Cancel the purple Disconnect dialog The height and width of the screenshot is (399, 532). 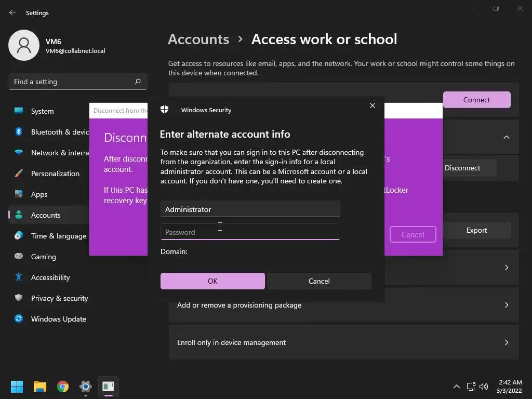[413, 234]
